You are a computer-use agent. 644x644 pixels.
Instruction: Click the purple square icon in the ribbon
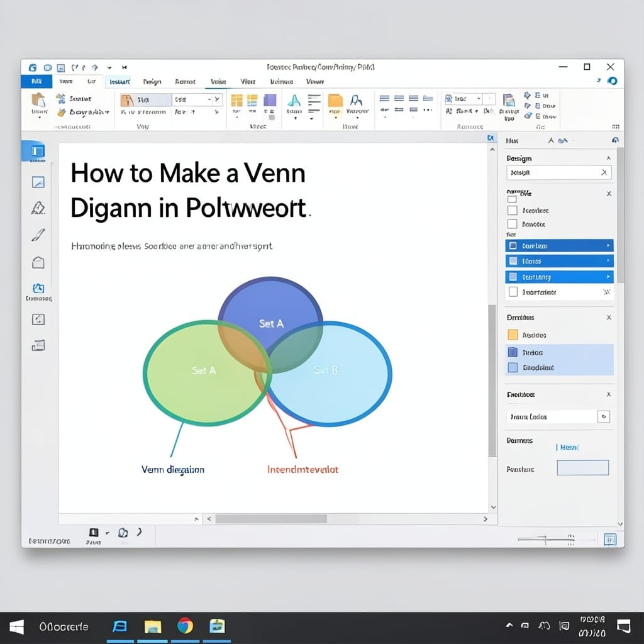(270, 100)
